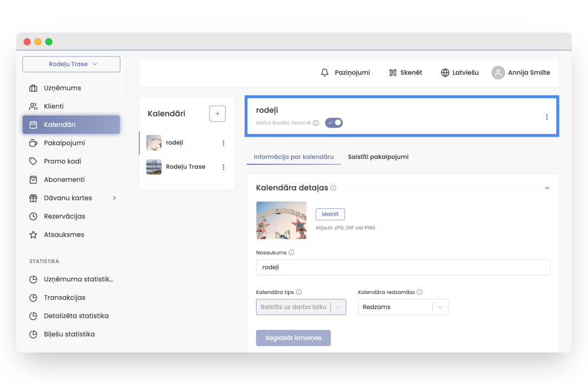Open Paziņojumi notifications

pos(346,72)
